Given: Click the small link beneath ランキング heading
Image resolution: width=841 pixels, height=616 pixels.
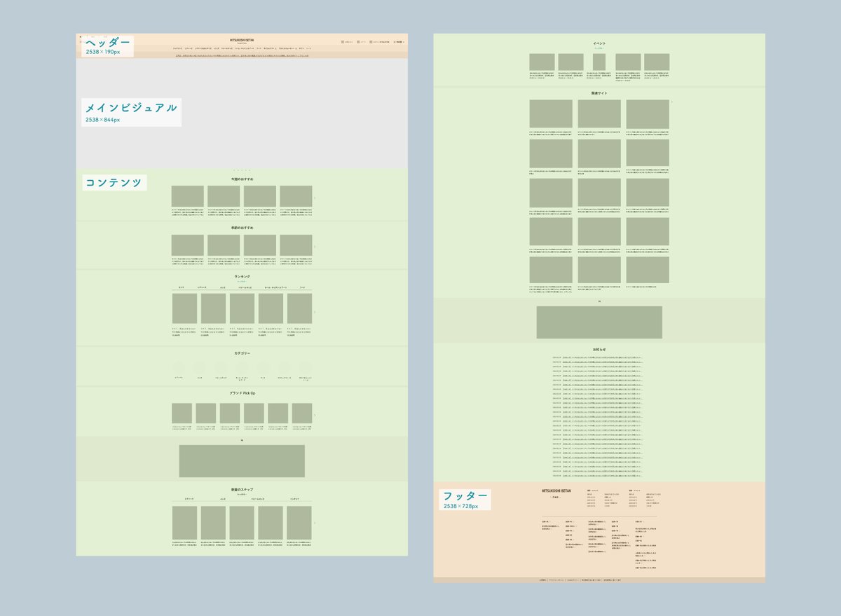Looking at the screenshot, I should (x=242, y=281).
